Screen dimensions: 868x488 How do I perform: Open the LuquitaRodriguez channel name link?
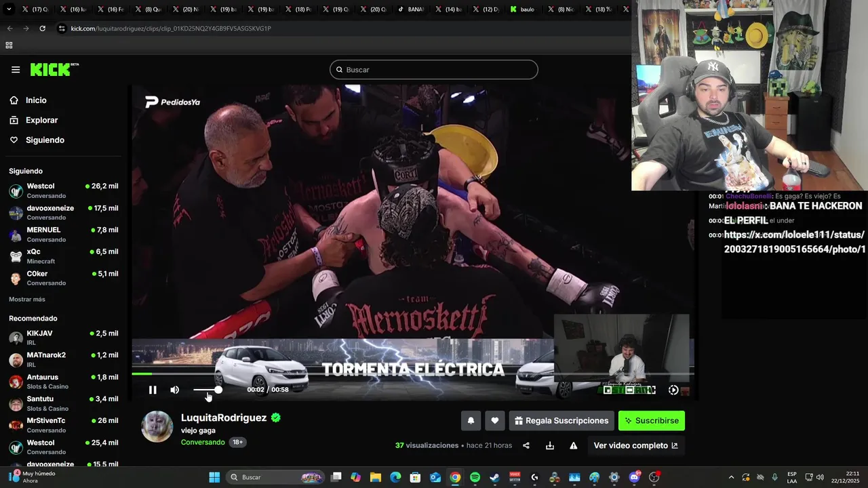coord(224,418)
